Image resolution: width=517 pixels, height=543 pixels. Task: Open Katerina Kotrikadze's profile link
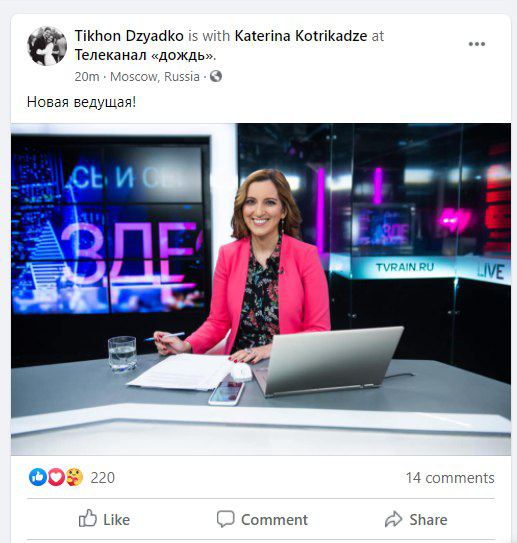click(x=301, y=36)
